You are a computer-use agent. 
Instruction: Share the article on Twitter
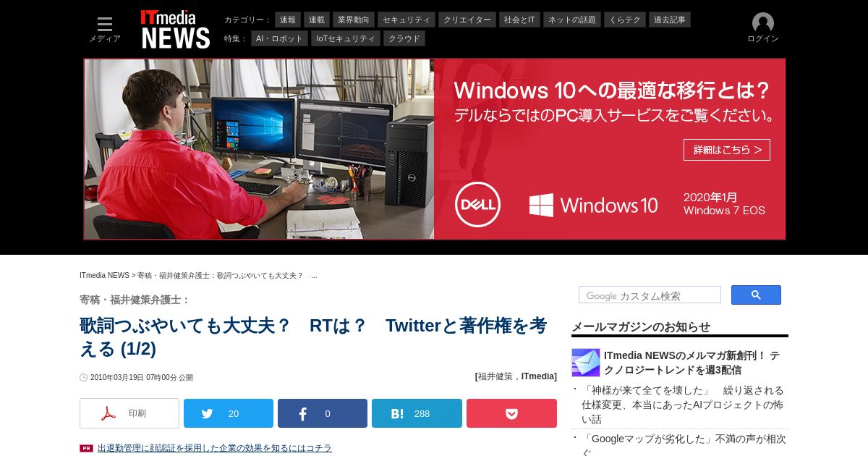229,413
